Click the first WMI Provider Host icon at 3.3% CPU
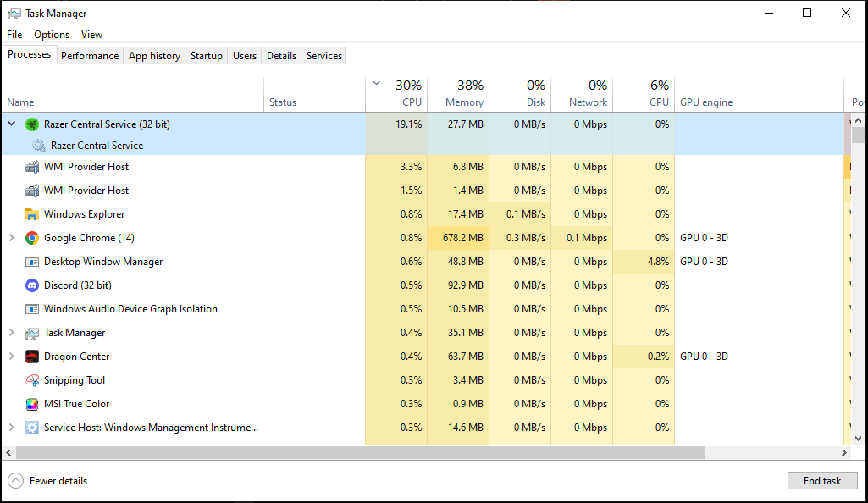Viewport: 868px width, 503px height. (x=32, y=167)
